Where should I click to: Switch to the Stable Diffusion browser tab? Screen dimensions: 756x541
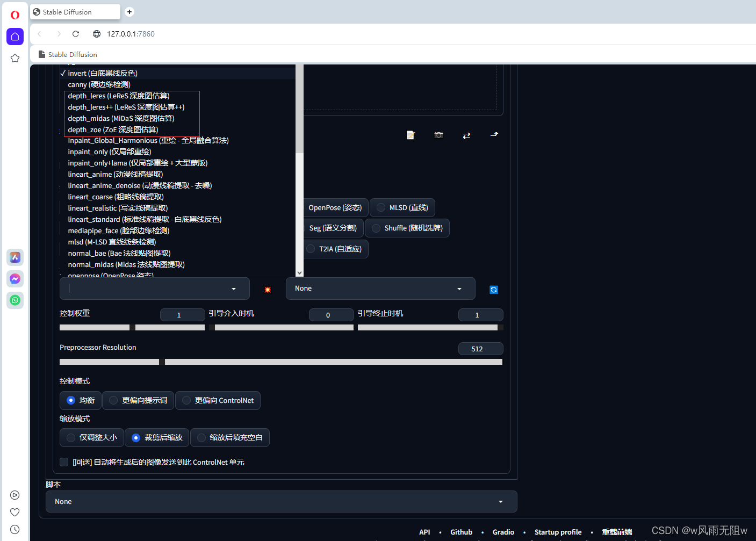pos(75,12)
